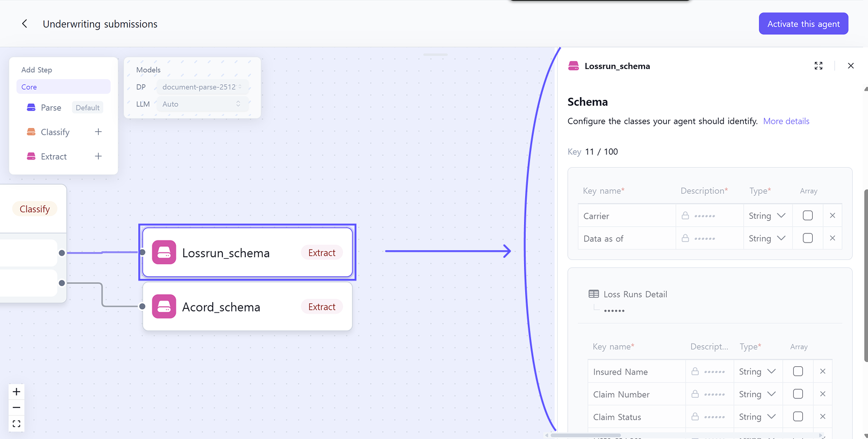868x439 pixels.
Task: Click the lock icon in Insured Name description
Action: pos(695,371)
